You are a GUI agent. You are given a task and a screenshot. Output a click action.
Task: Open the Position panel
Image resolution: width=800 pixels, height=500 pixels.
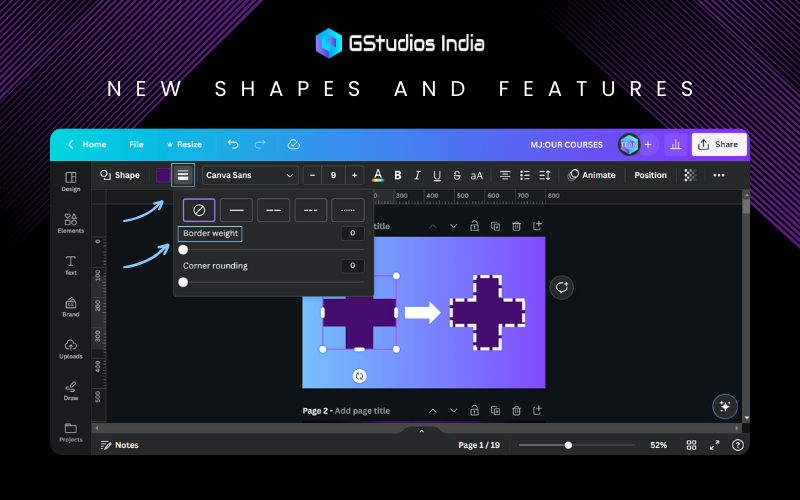651,175
